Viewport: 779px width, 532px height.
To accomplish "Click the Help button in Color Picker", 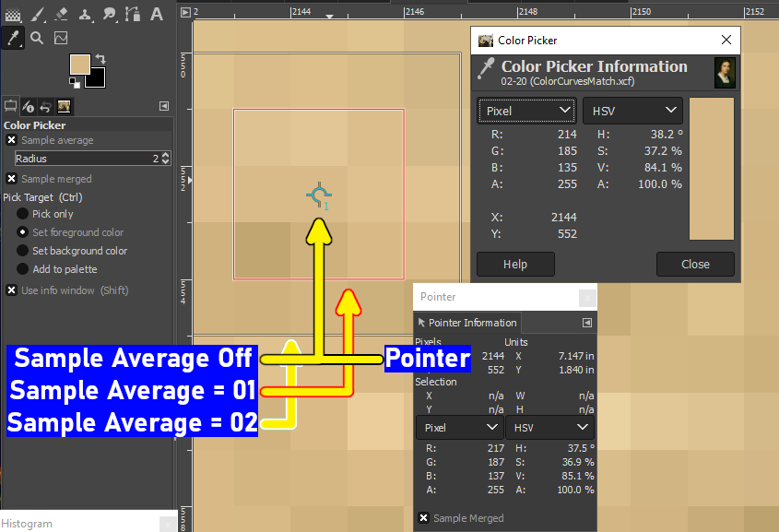I will point(515,265).
